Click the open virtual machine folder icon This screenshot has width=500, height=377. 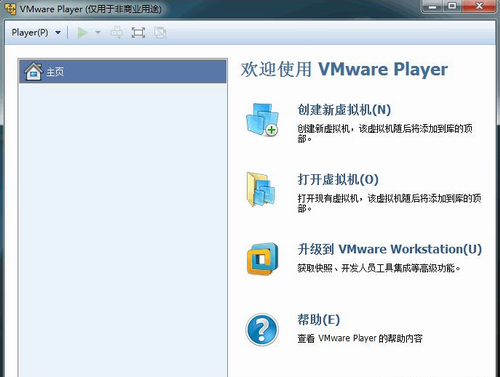(261, 189)
